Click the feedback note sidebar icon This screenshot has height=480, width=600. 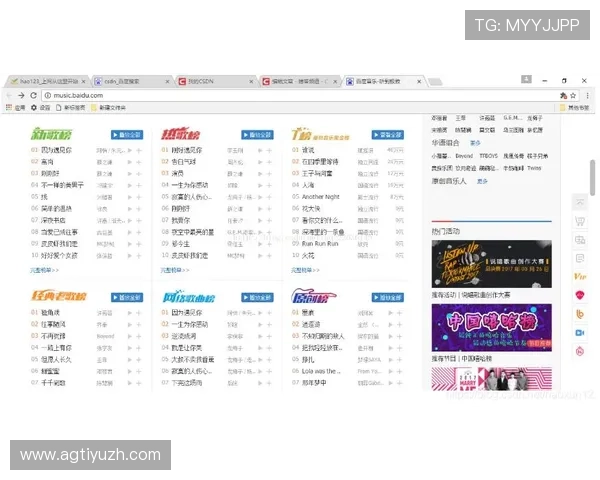580,258
